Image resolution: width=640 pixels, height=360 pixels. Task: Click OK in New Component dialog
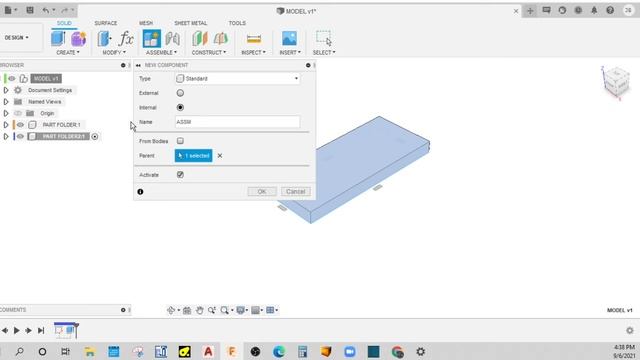click(x=262, y=191)
